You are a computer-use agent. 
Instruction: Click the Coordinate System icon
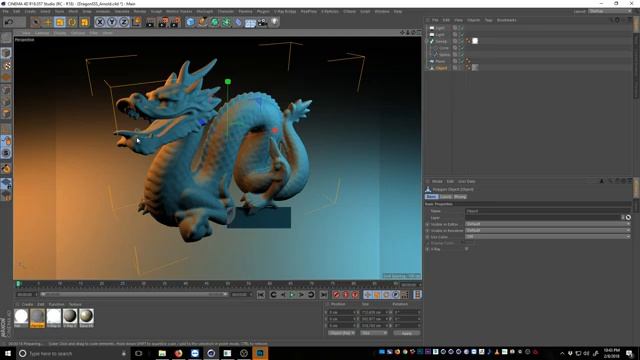click(x=136, y=22)
